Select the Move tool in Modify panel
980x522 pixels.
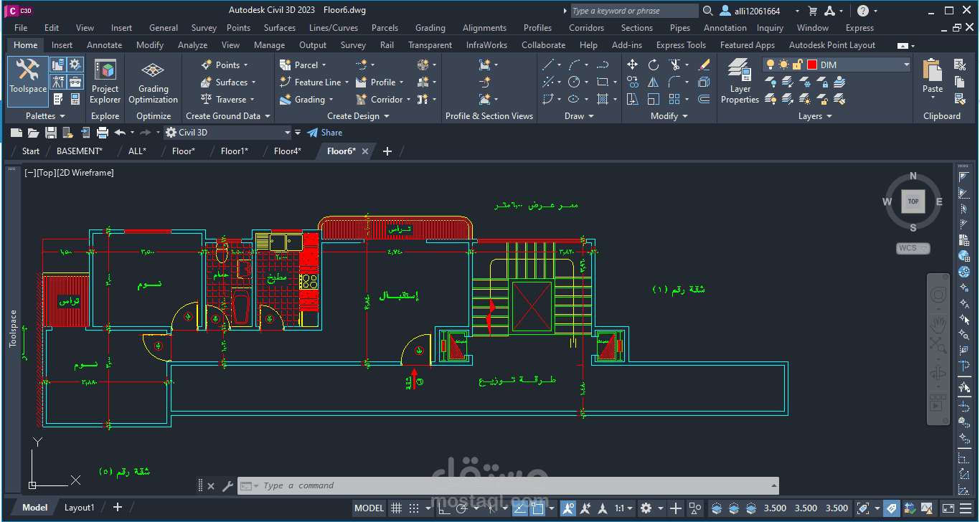click(x=632, y=65)
